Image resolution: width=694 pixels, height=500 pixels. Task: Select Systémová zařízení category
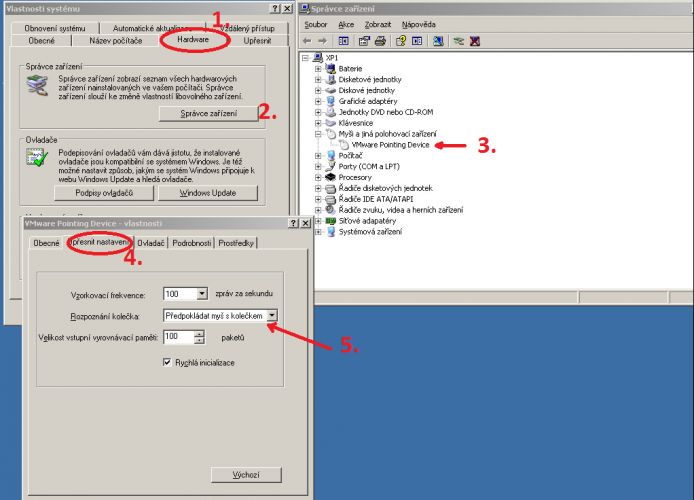370,231
